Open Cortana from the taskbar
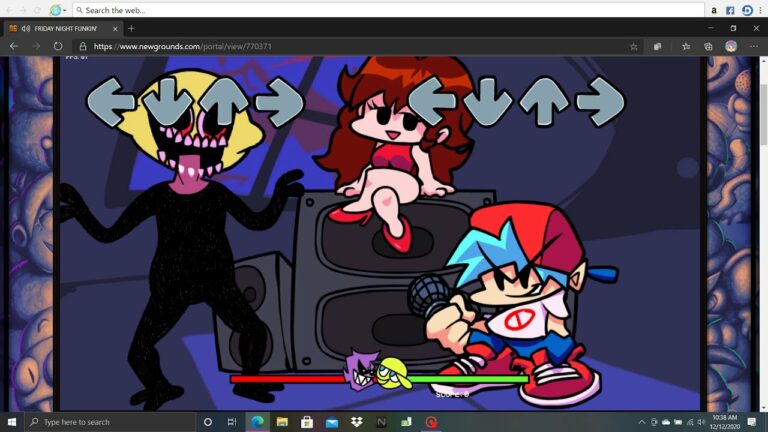768x432 pixels. pyautogui.click(x=208, y=422)
